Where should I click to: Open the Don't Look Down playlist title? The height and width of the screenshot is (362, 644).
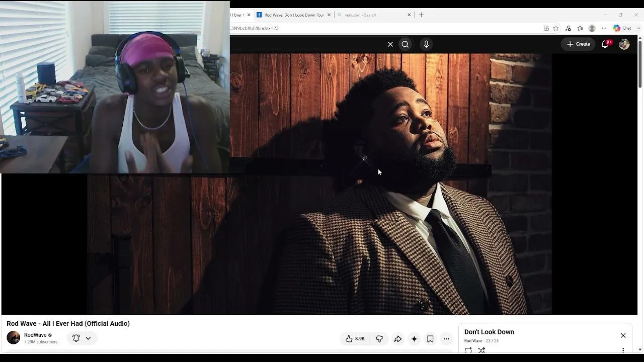[489, 332]
